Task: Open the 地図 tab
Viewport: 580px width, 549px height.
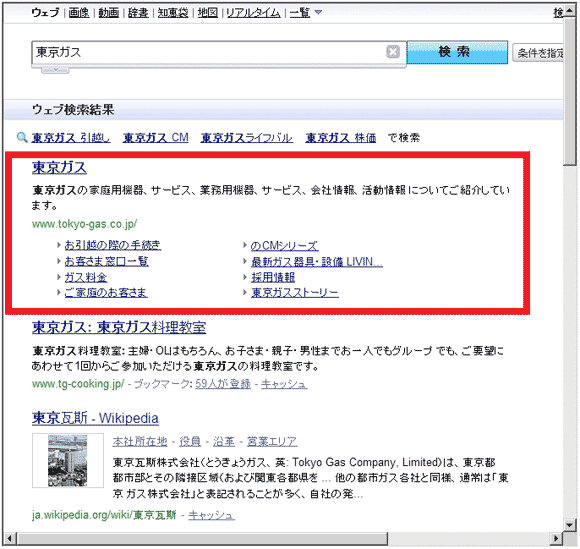Action: 208,13
